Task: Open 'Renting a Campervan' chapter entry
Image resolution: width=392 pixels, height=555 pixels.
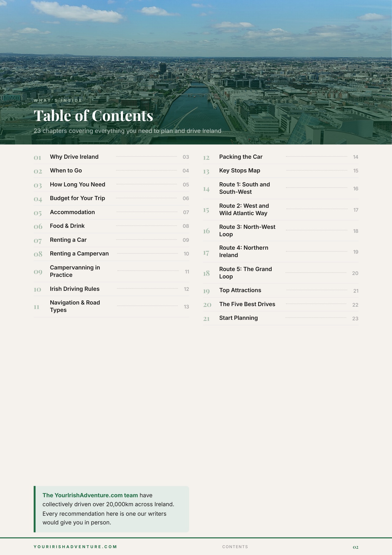Action: tap(111, 254)
